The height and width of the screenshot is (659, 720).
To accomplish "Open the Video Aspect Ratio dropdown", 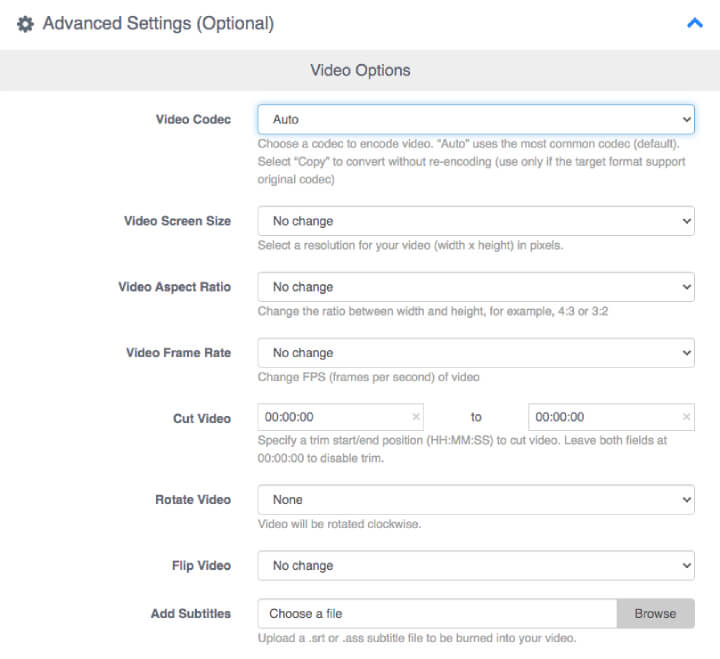I will (x=476, y=287).
